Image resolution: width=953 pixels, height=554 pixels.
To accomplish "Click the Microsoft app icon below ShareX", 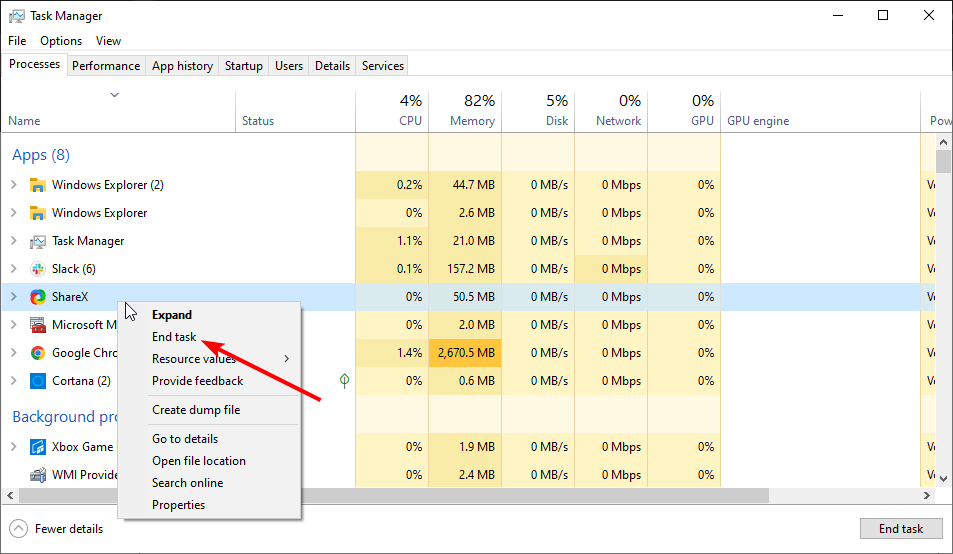I will click(38, 325).
